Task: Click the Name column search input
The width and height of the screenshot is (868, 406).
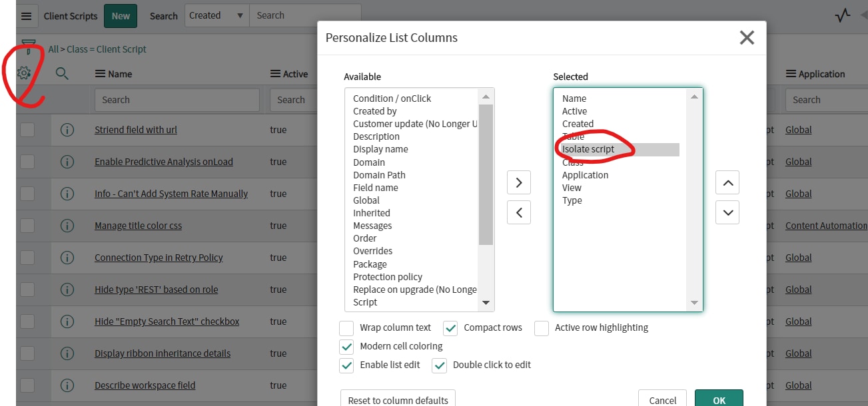Action: pos(177,100)
